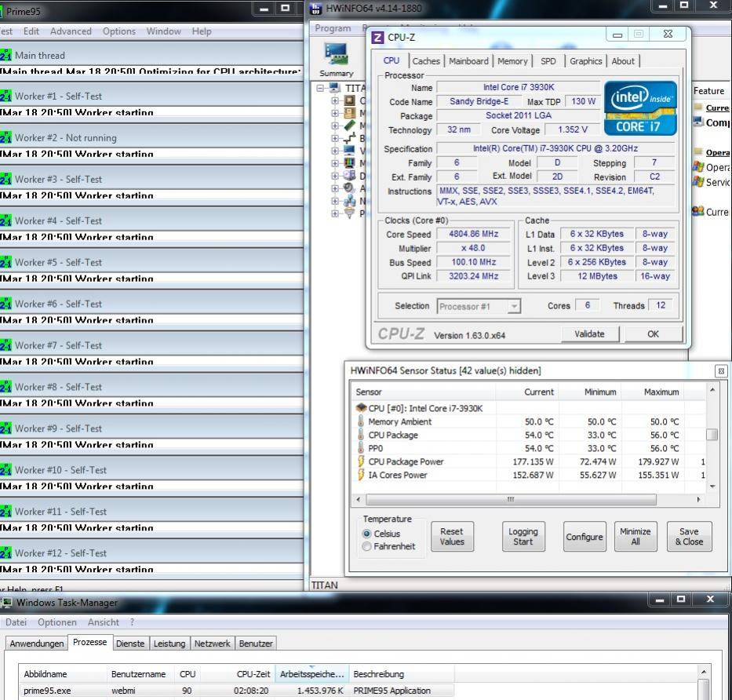Click the thermometer icon next to CPU Package

click(x=360, y=435)
